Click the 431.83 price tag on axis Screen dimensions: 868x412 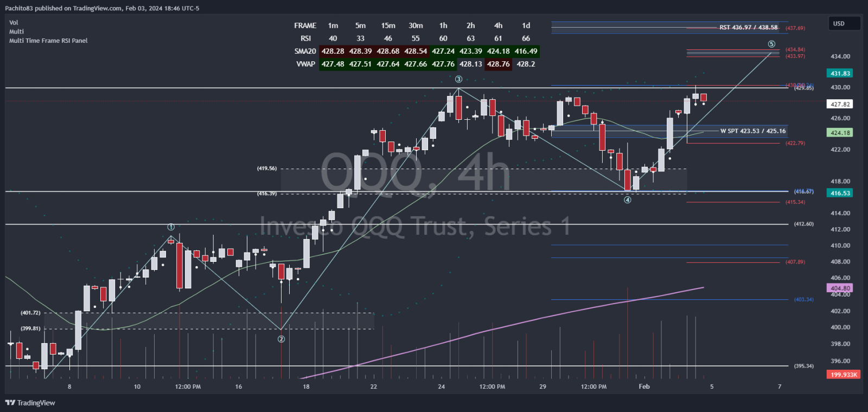[x=840, y=73]
